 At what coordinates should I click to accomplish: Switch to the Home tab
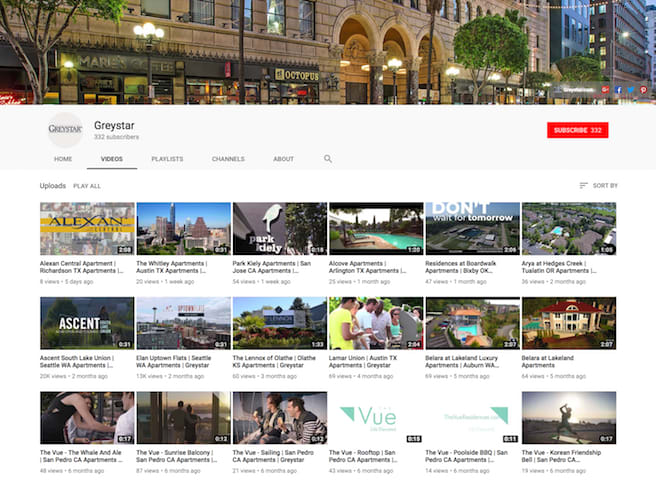[63, 159]
